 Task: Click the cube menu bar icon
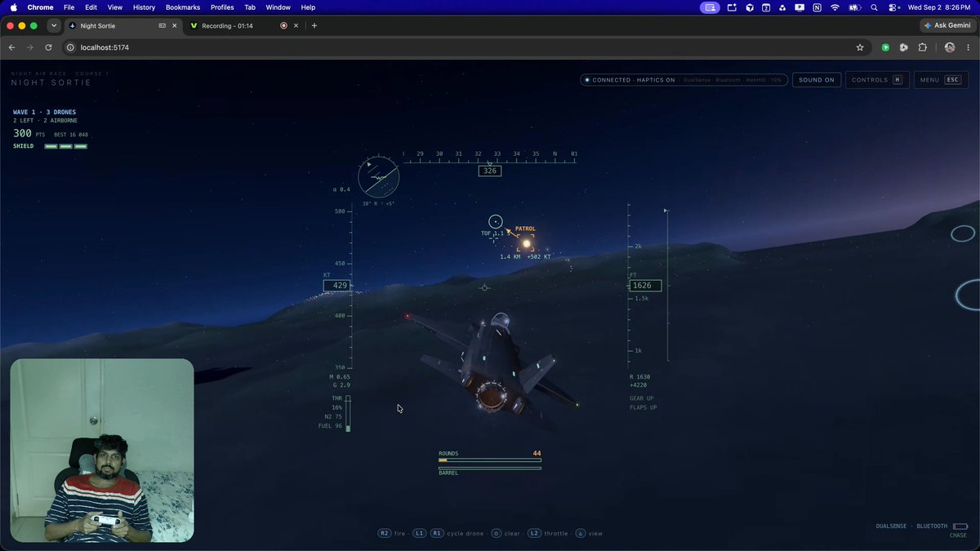[x=749, y=7]
